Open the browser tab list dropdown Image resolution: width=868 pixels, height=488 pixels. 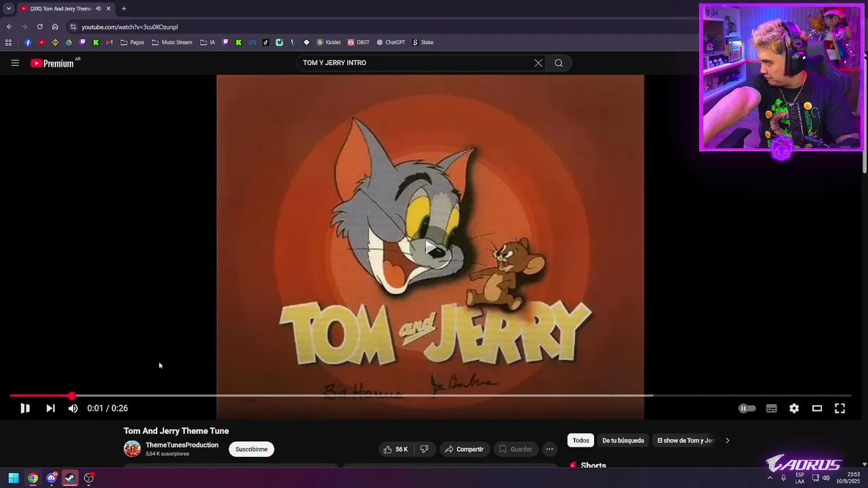(x=8, y=9)
